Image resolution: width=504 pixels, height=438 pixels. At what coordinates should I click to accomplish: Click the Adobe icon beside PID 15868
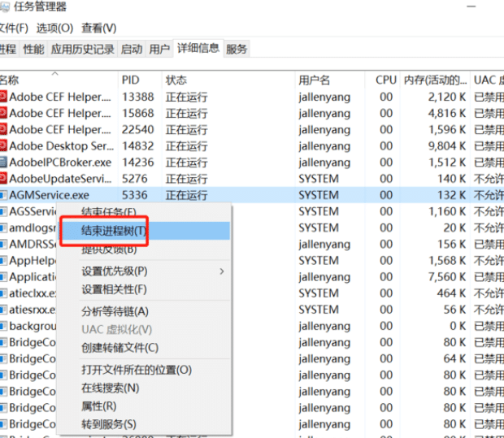coord(3,113)
